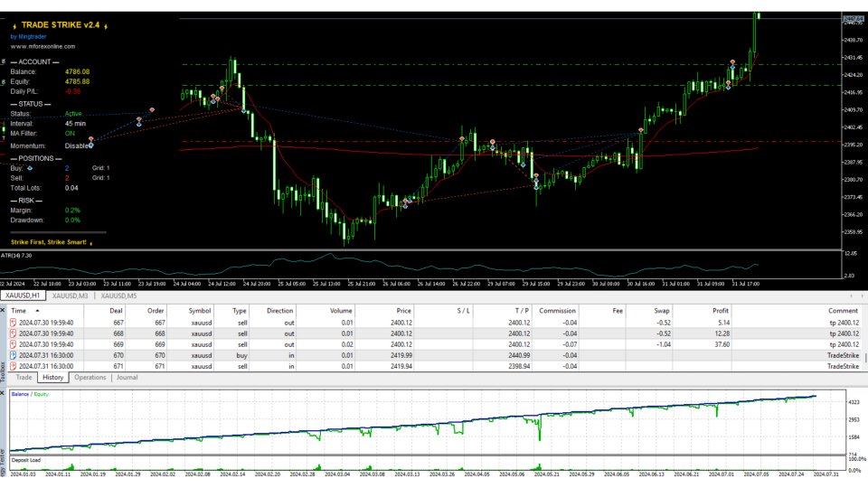Select profit value 12.28 in history
This screenshot has width=868, height=488.
click(x=722, y=333)
